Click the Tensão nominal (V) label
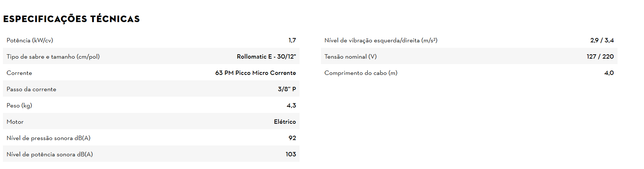644x169 pixels. point(350,56)
